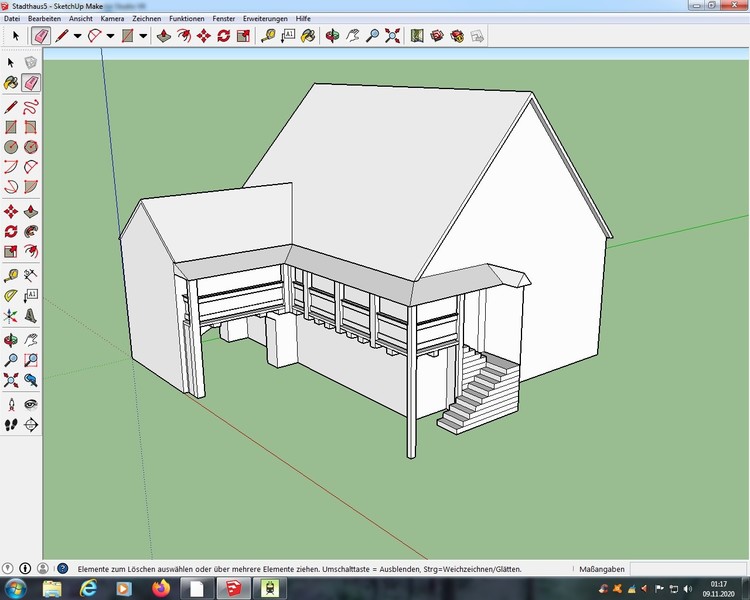Open the Extension Warehouse icon

pyautogui.click(x=457, y=36)
